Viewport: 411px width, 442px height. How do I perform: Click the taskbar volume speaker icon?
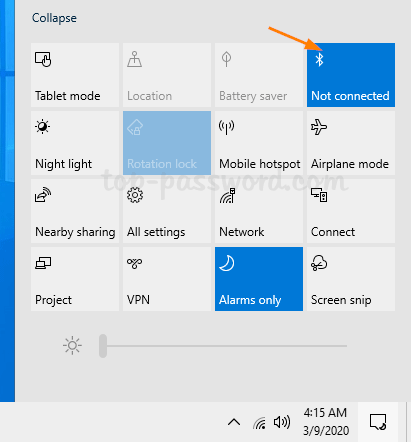pyautogui.click(x=282, y=422)
